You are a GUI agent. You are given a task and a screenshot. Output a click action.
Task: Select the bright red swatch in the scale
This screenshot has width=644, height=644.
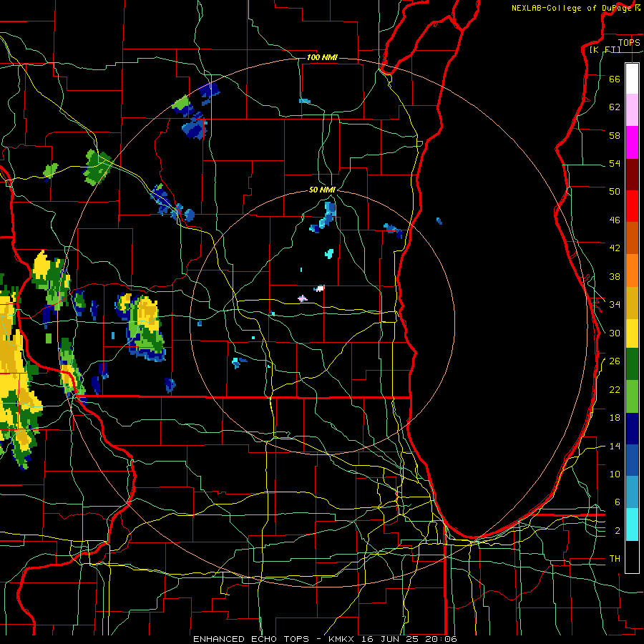pos(632,206)
